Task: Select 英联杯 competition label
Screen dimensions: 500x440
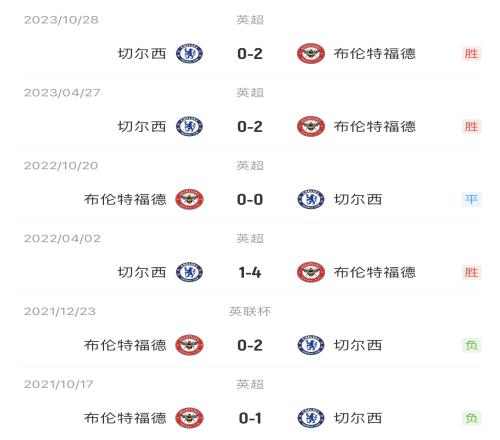Action: click(x=250, y=311)
